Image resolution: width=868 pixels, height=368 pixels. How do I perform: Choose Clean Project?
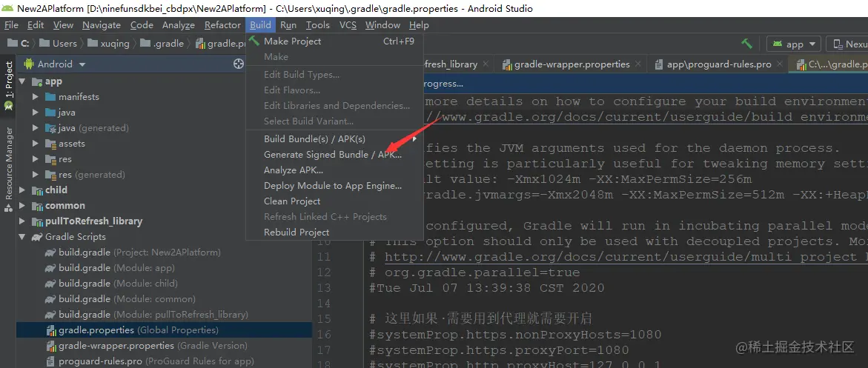pyautogui.click(x=334, y=201)
